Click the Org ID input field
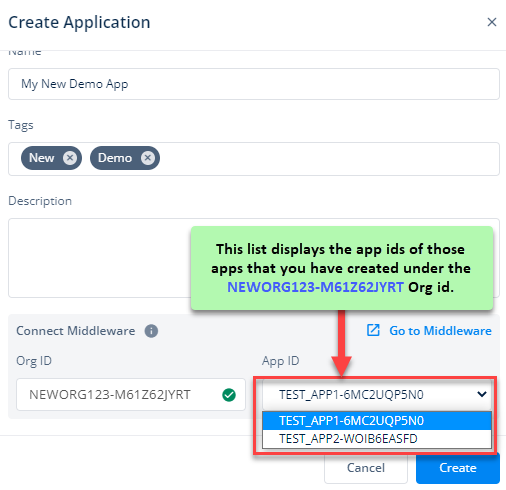This screenshot has height=490, width=506. [131, 395]
